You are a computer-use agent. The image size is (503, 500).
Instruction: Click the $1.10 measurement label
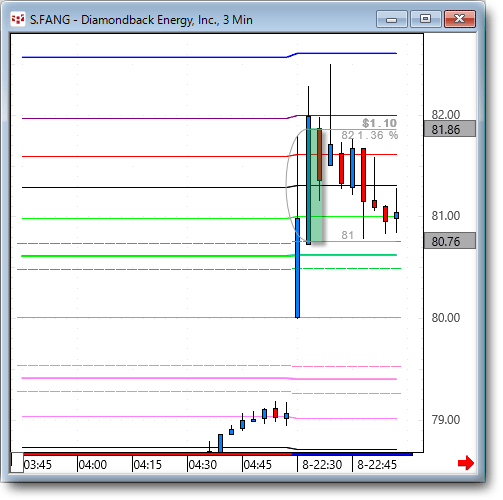pyautogui.click(x=380, y=123)
